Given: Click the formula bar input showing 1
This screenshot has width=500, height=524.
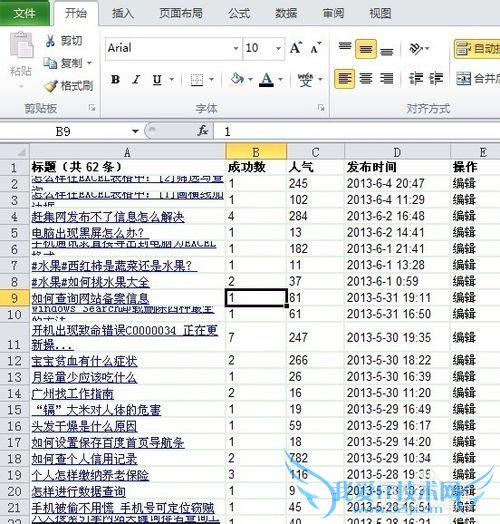Looking at the screenshot, I should click(x=357, y=131).
